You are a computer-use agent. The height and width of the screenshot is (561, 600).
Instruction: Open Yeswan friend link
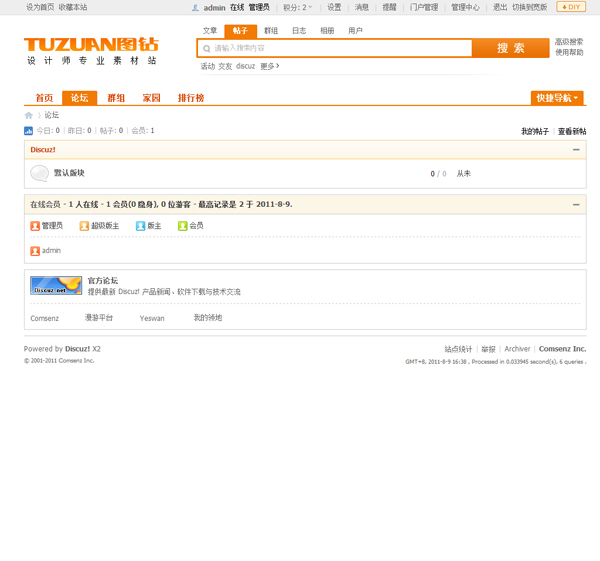click(152, 318)
